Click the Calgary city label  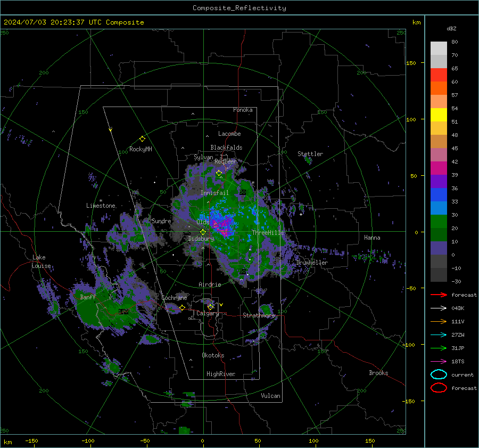[208, 313]
